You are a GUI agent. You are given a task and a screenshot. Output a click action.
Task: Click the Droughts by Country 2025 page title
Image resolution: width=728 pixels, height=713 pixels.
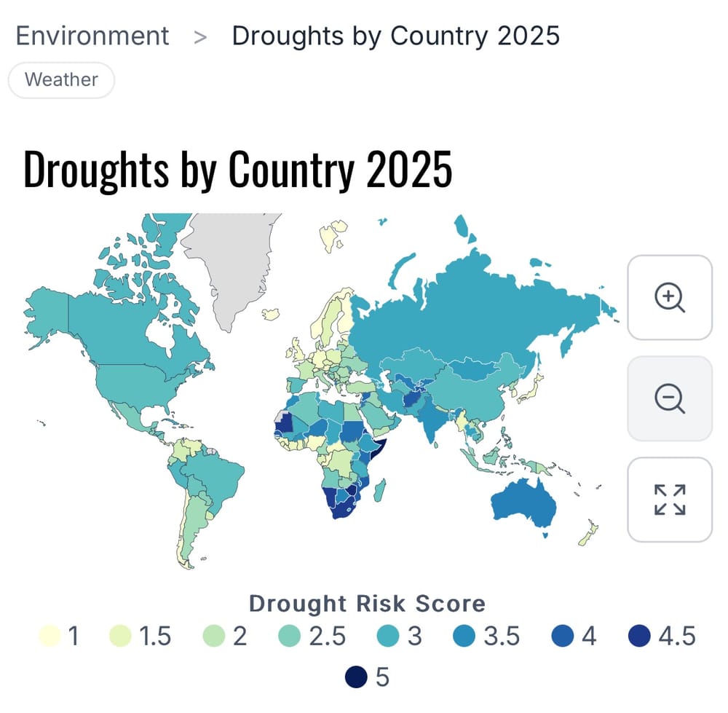pyautogui.click(x=239, y=168)
